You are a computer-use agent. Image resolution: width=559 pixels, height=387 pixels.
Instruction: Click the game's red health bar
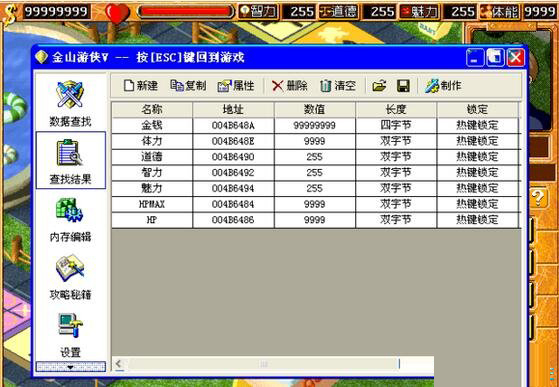click(185, 11)
